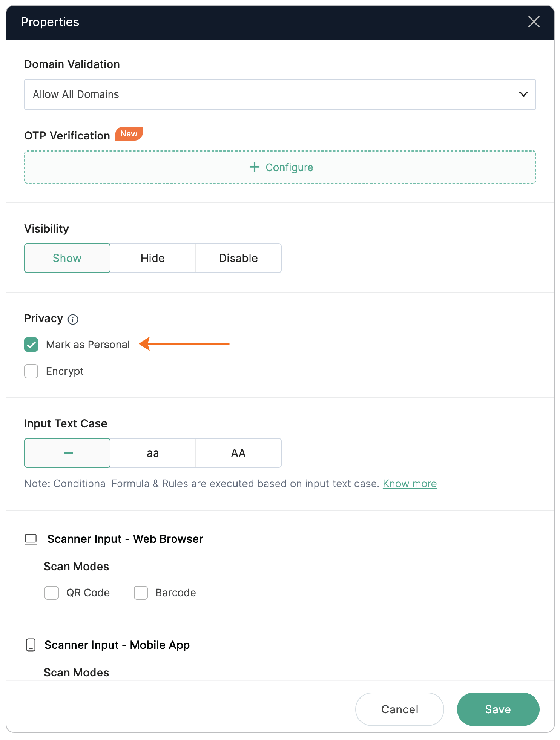560x740 pixels.
Task: Select Disable visibility option
Action: pyautogui.click(x=238, y=258)
